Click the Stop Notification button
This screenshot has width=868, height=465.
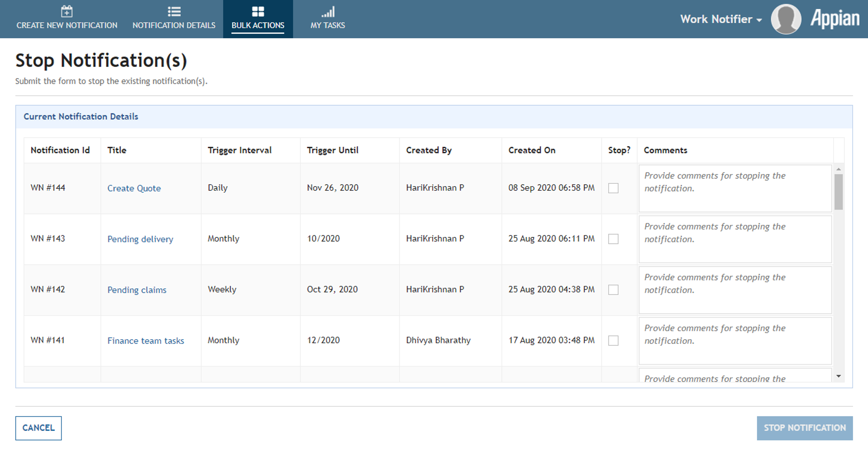coord(805,428)
